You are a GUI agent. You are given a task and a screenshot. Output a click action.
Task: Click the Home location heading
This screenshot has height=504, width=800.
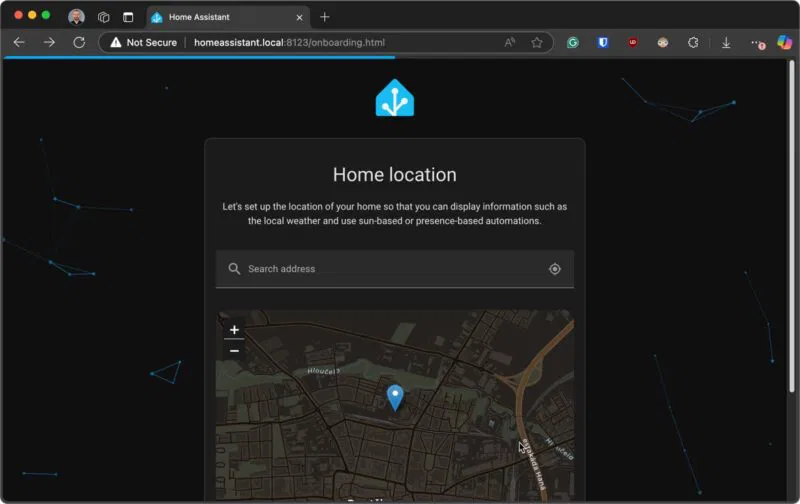tap(394, 174)
